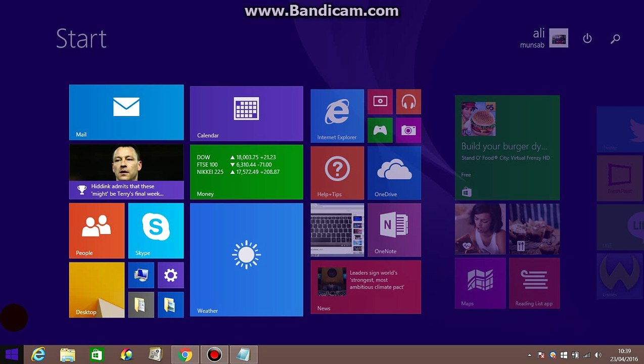Viewport: 644px width, 364px height.
Task: Open the green Xbox controller tile
Action: point(380,130)
